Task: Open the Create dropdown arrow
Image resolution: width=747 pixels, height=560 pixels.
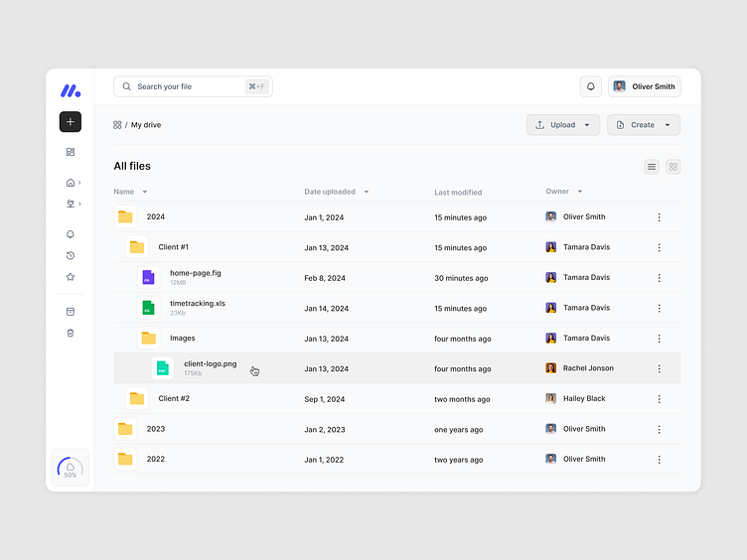Action: pos(668,125)
